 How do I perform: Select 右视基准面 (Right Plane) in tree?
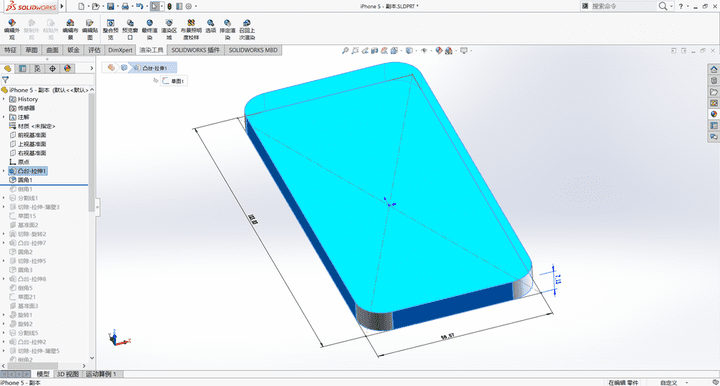pyautogui.click(x=28, y=153)
